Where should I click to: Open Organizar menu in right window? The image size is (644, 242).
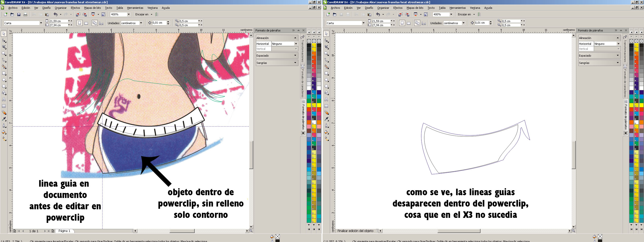[x=383, y=8]
